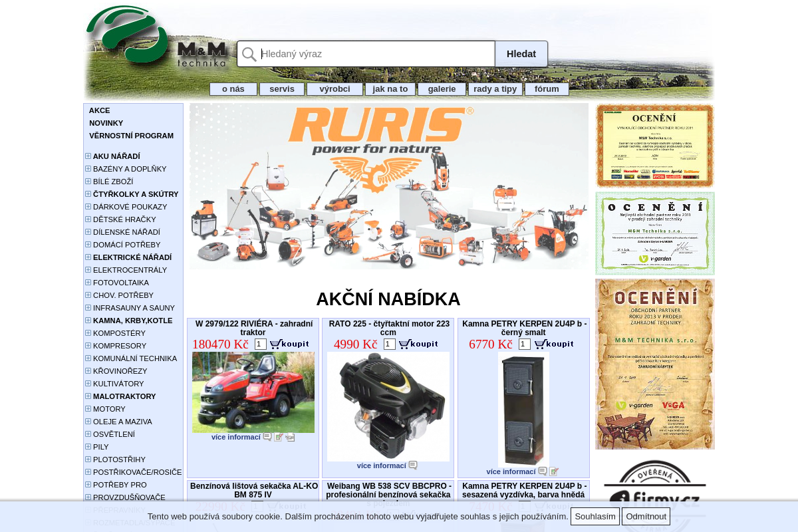Focus the Hledaný výraz search field
The image size is (798, 532).
(x=376, y=54)
